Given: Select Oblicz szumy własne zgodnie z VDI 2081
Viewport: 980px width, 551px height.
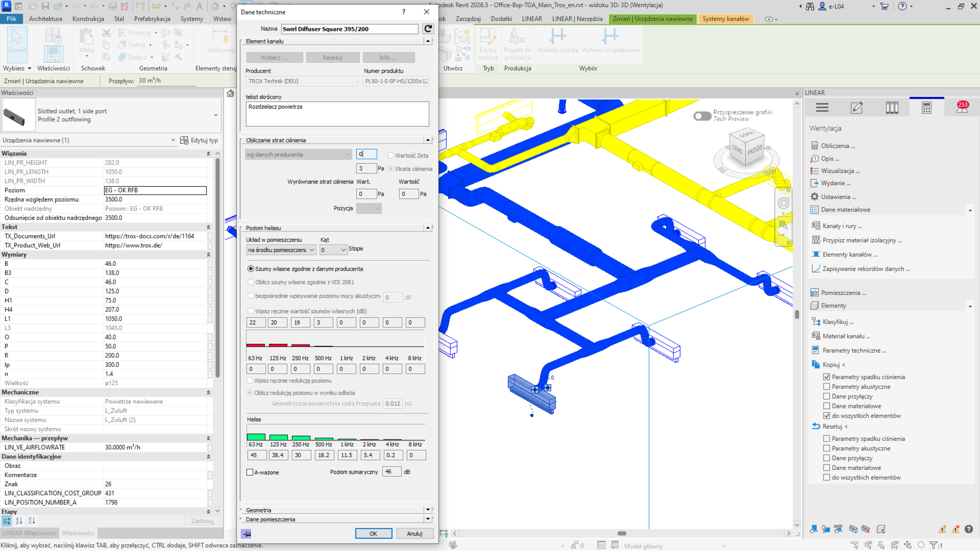Looking at the screenshot, I should click(251, 282).
